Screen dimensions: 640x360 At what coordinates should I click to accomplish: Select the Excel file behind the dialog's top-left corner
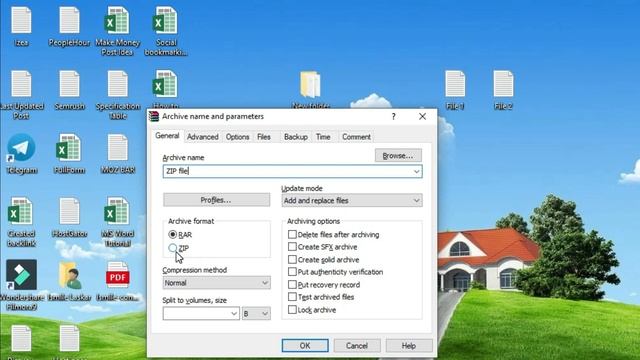click(165, 84)
